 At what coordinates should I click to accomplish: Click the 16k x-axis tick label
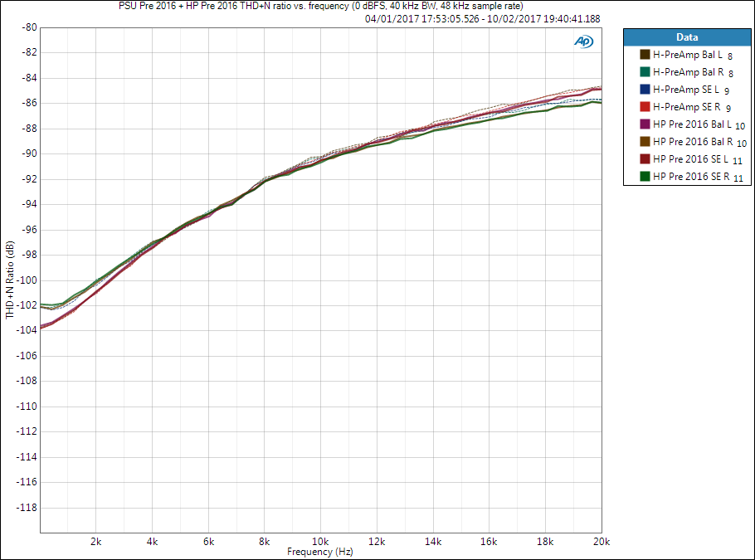[489, 542]
